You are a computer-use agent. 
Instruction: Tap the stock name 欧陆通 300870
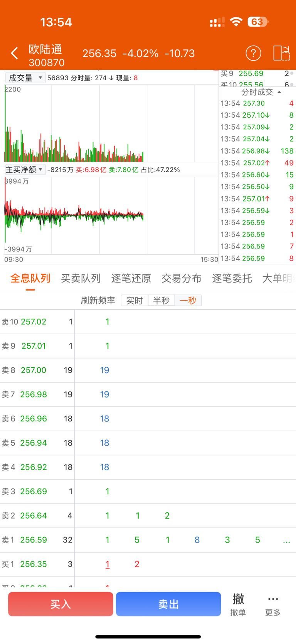[x=46, y=56]
